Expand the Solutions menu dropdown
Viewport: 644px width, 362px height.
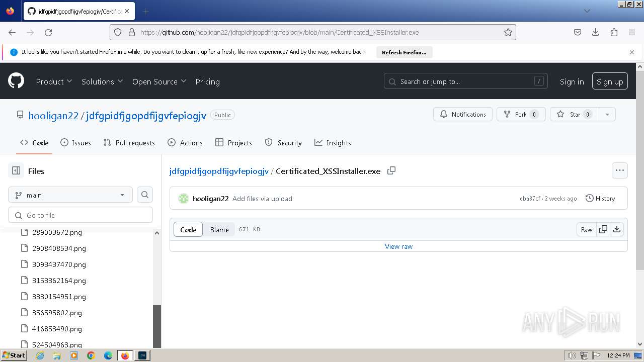102,81
